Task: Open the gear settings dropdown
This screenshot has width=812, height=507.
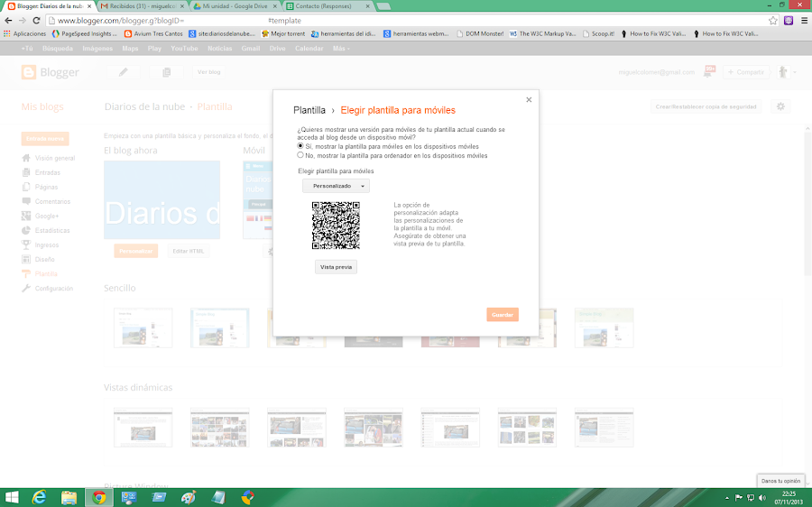Action: [780, 106]
